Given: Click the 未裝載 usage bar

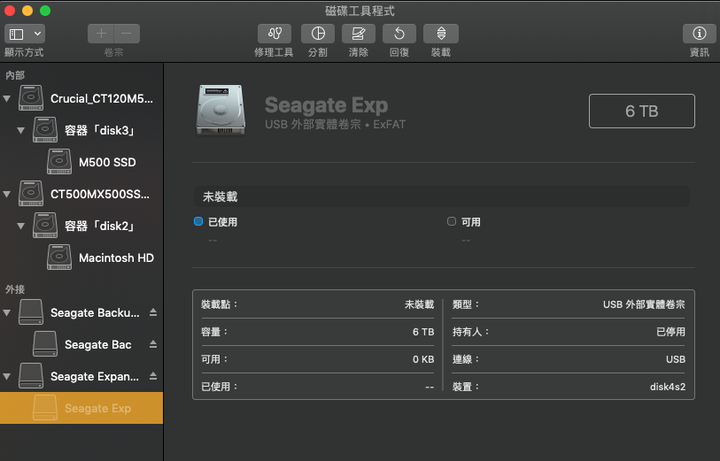Looking at the screenshot, I should click(x=441, y=197).
